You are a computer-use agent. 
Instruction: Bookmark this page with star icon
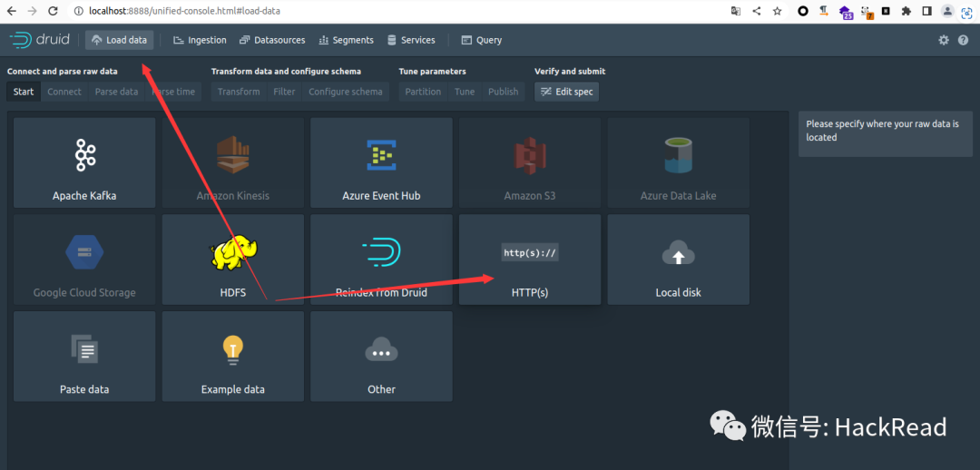pos(777,11)
